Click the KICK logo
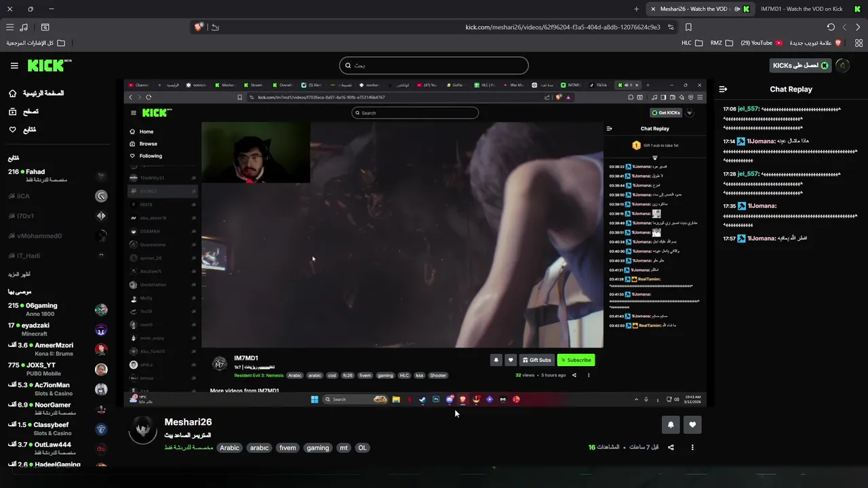This screenshot has height=488, width=868. click(x=50, y=66)
